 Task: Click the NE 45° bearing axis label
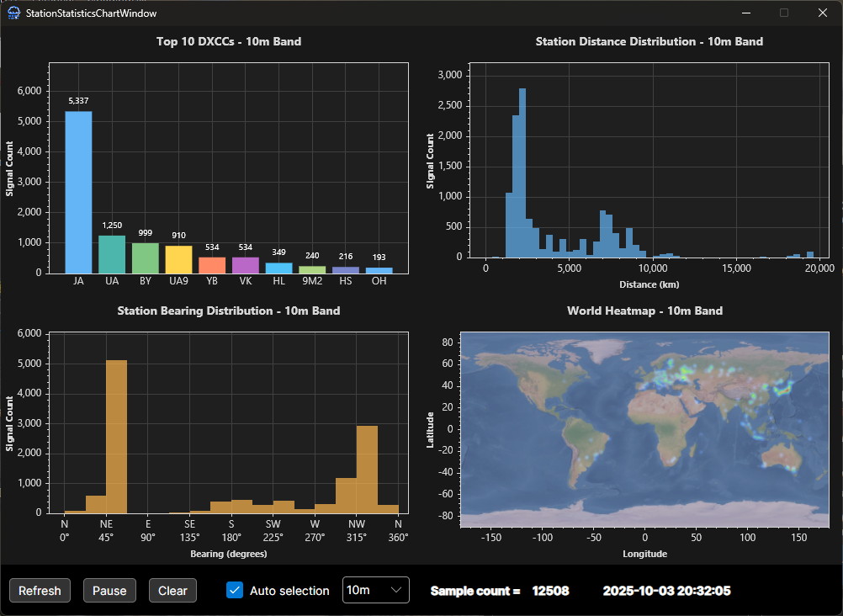point(107,530)
